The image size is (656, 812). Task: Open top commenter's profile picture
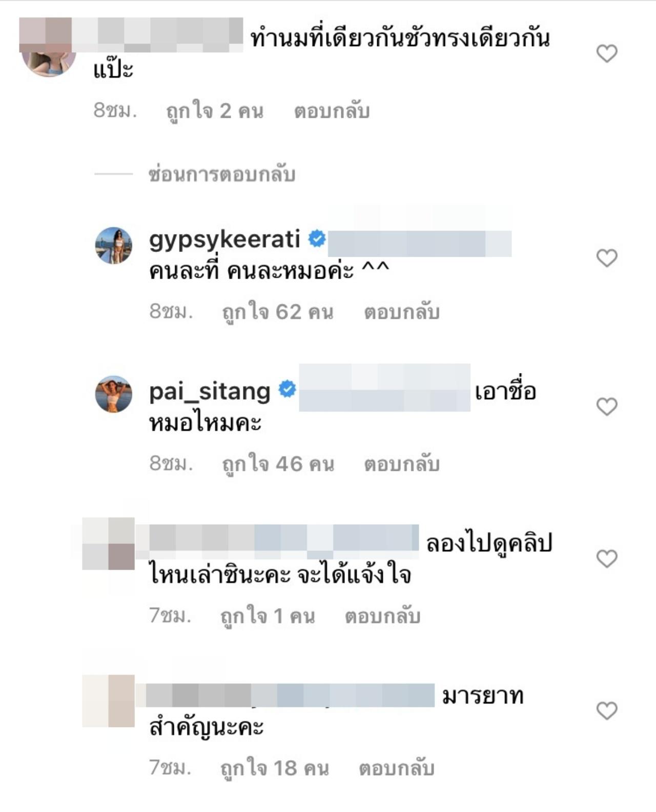click(x=49, y=56)
